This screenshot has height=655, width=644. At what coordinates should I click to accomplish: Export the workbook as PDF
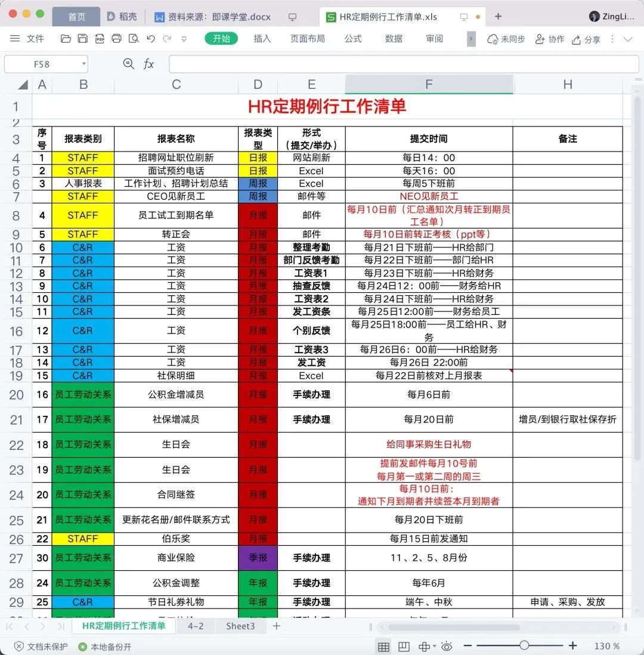100,39
